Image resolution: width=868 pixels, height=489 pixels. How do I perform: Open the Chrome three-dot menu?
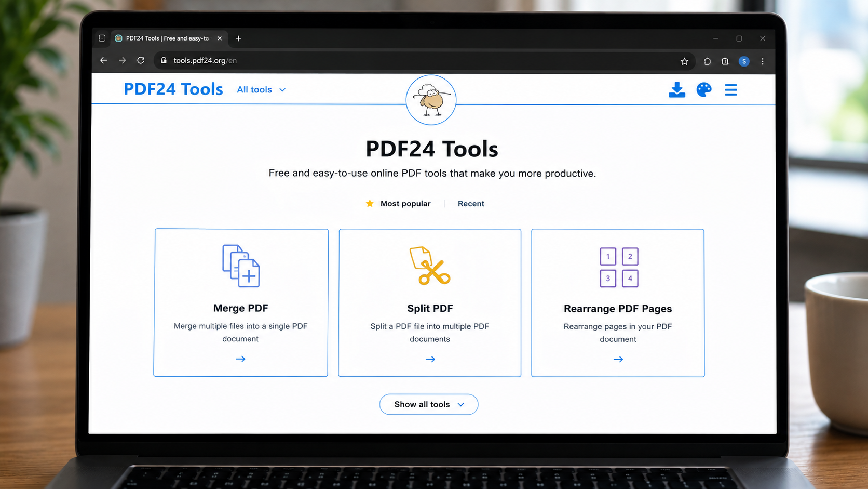pos(763,61)
